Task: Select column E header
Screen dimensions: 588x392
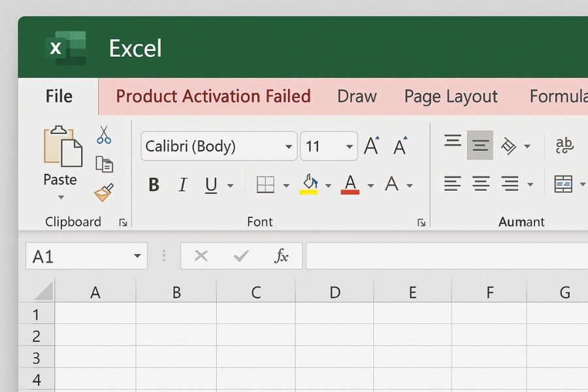Action: tap(412, 292)
